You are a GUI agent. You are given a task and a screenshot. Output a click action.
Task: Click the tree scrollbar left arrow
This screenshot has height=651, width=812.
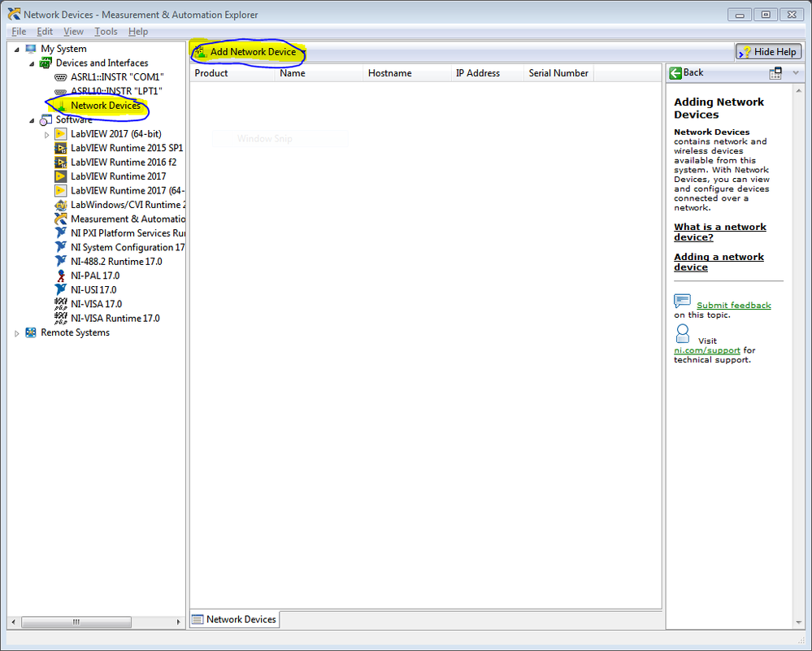click(14, 622)
